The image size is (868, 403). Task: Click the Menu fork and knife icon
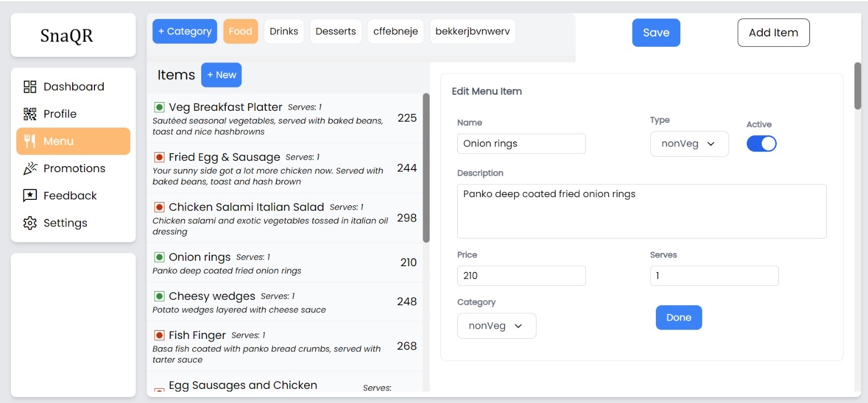tap(30, 141)
